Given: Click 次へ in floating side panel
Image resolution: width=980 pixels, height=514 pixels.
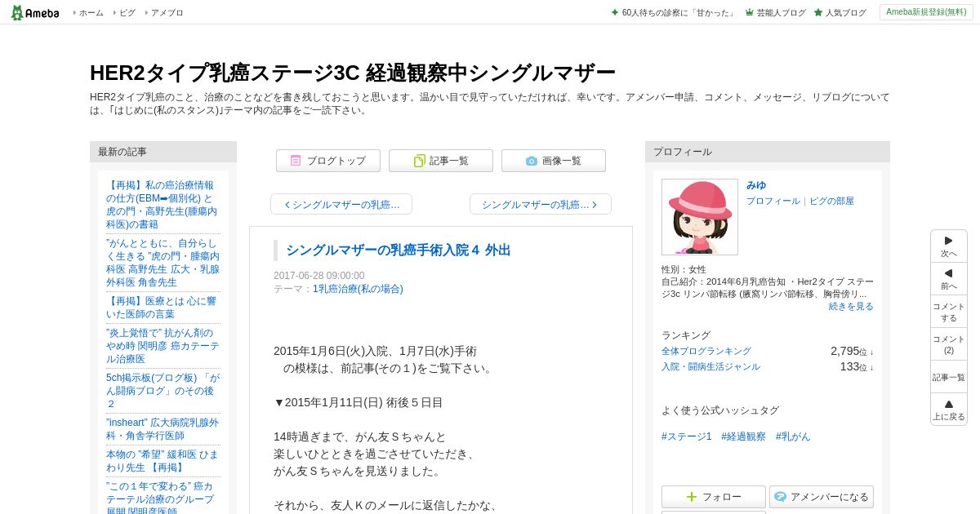Looking at the screenshot, I should pyautogui.click(x=949, y=246).
